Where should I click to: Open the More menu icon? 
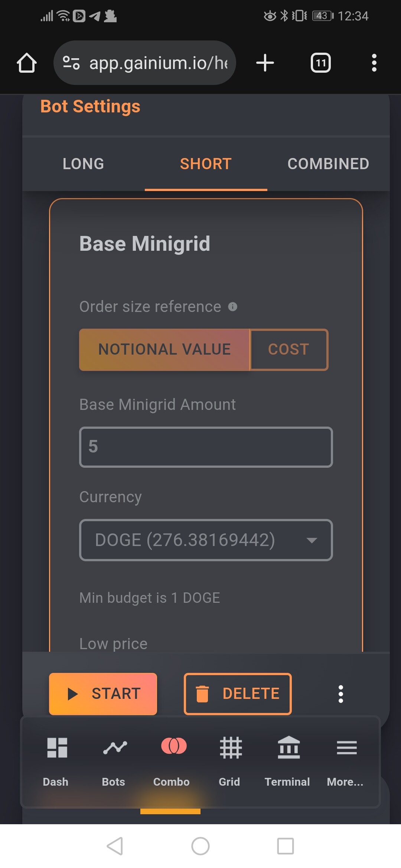click(346, 747)
